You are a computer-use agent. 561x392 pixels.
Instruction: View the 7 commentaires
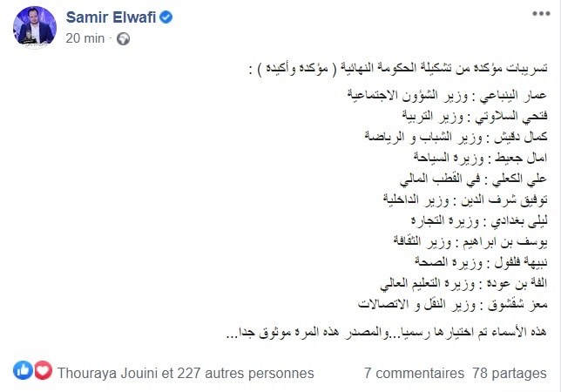(x=414, y=373)
